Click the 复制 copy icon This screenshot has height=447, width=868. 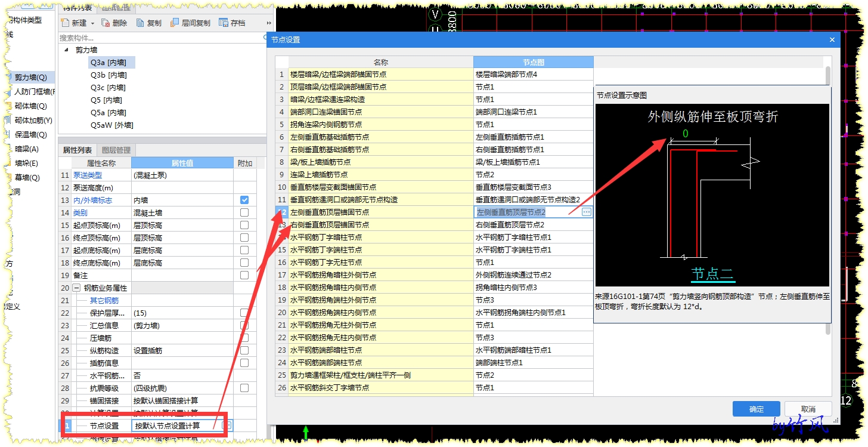coord(140,23)
